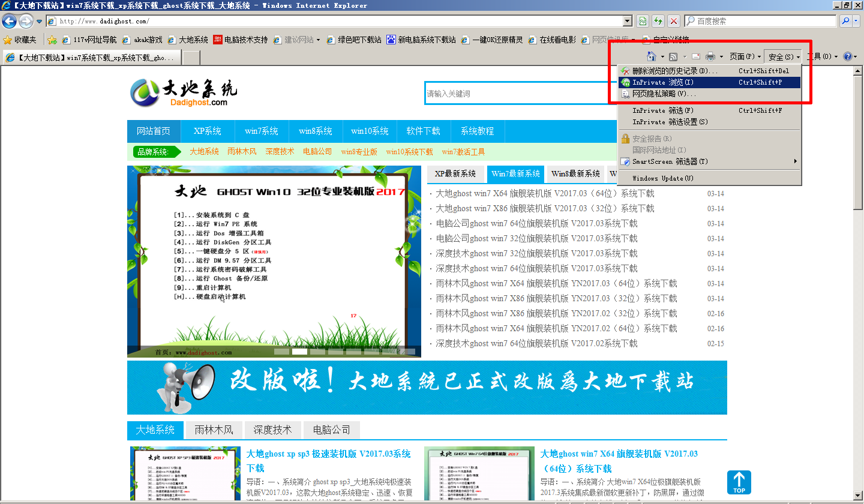Click the Dadighost.com site logo

coord(180,93)
